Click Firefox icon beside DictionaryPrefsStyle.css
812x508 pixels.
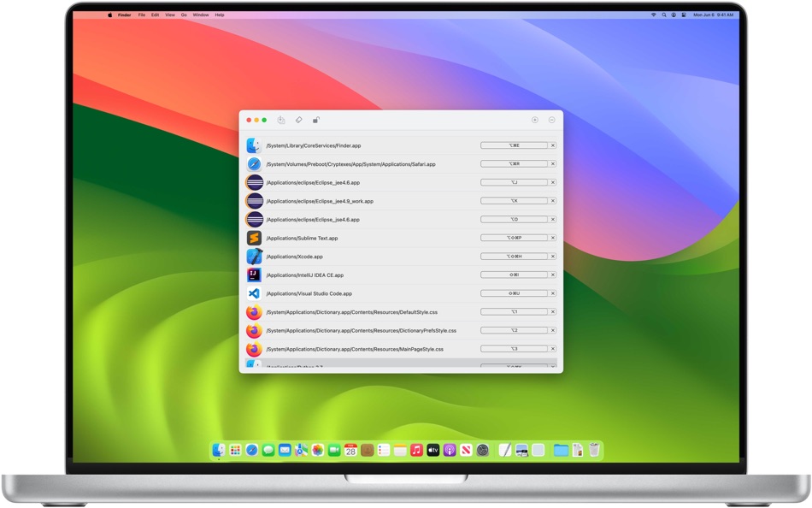point(254,330)
